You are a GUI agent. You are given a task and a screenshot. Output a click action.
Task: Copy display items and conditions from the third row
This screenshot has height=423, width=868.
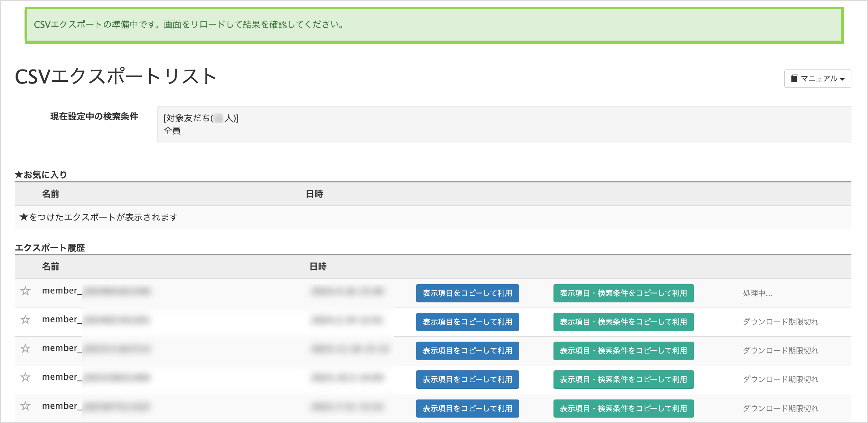[623, 351]
